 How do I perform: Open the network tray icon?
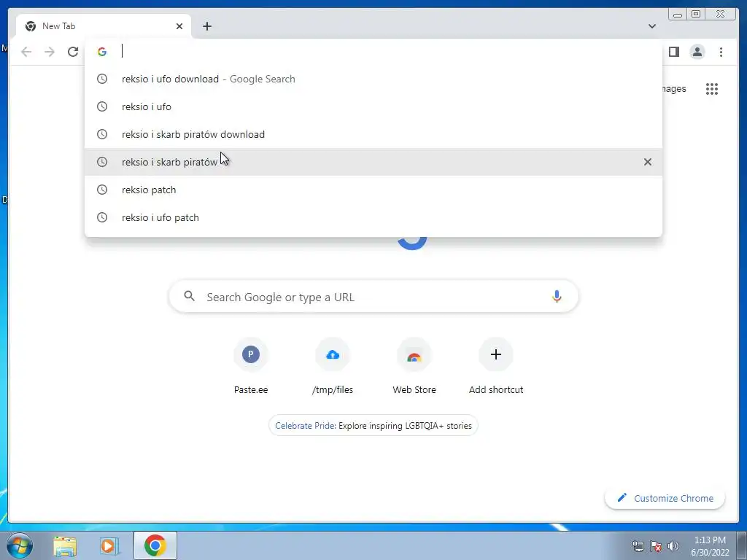point(638,546)
